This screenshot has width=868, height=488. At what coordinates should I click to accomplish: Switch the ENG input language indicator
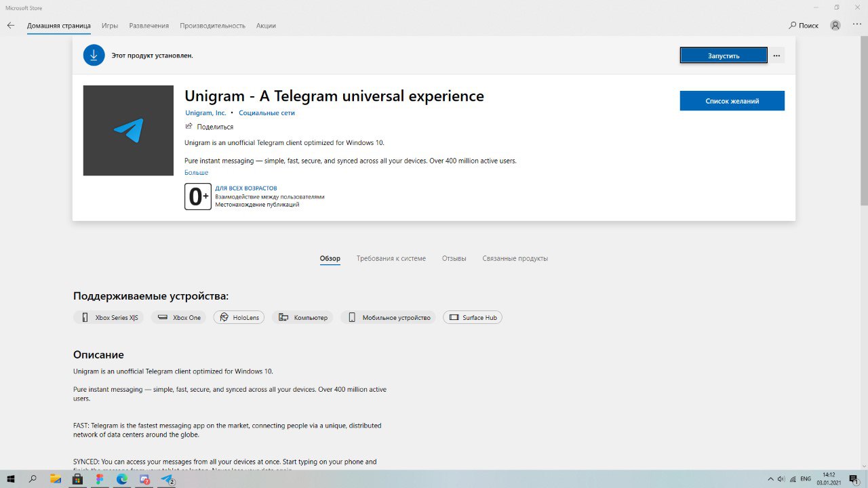tap(806, 479)
